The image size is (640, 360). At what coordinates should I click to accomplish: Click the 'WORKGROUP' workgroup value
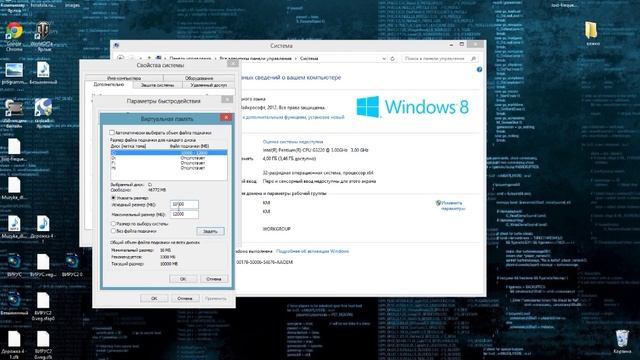coord(276,229)
